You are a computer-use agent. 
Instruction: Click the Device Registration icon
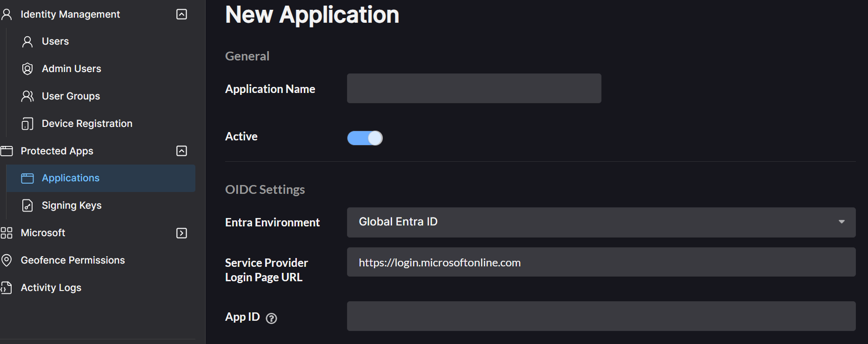coord(27,124)
